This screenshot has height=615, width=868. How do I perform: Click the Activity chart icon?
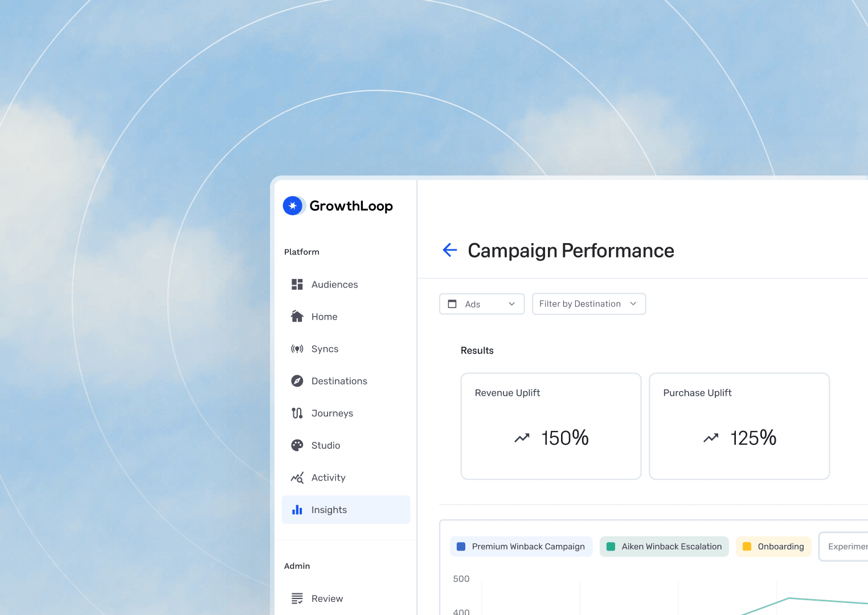click(297, 478)
